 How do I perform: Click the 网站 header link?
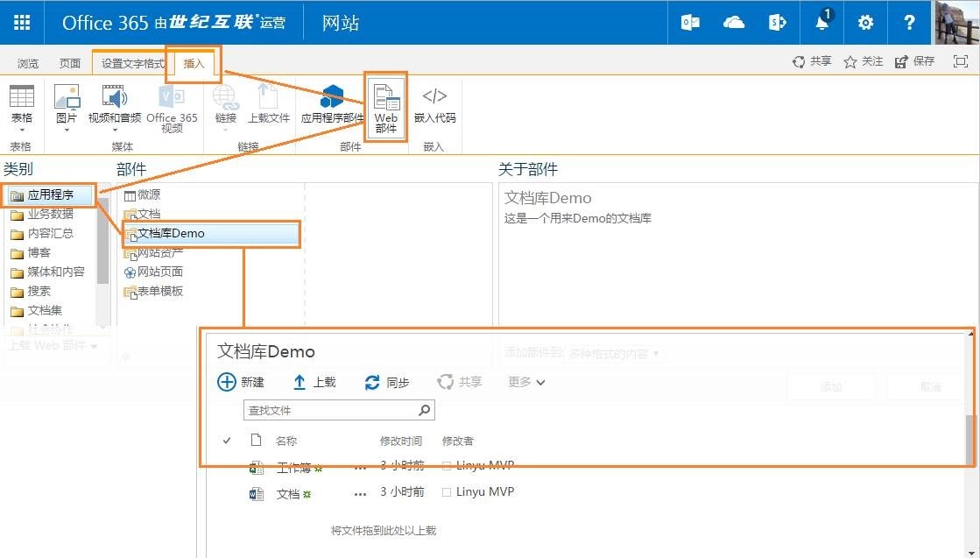341,23
